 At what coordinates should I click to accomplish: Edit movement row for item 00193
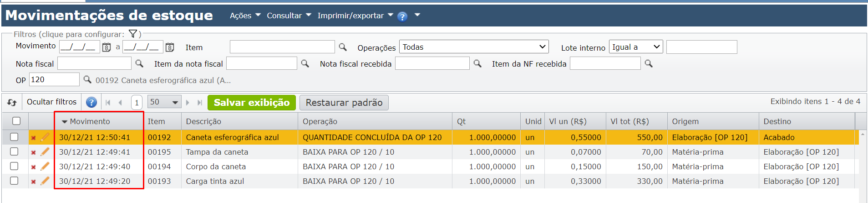point(45,181)
